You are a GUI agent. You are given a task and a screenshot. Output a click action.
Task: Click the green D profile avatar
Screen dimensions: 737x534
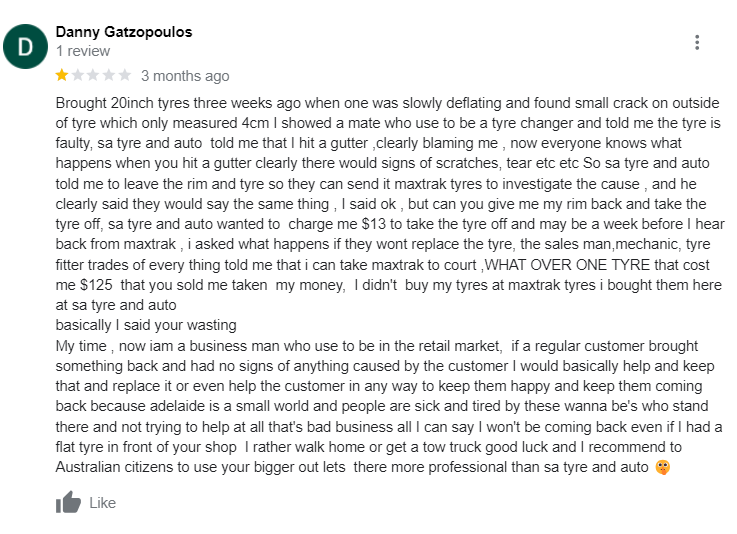coord(26,45)
